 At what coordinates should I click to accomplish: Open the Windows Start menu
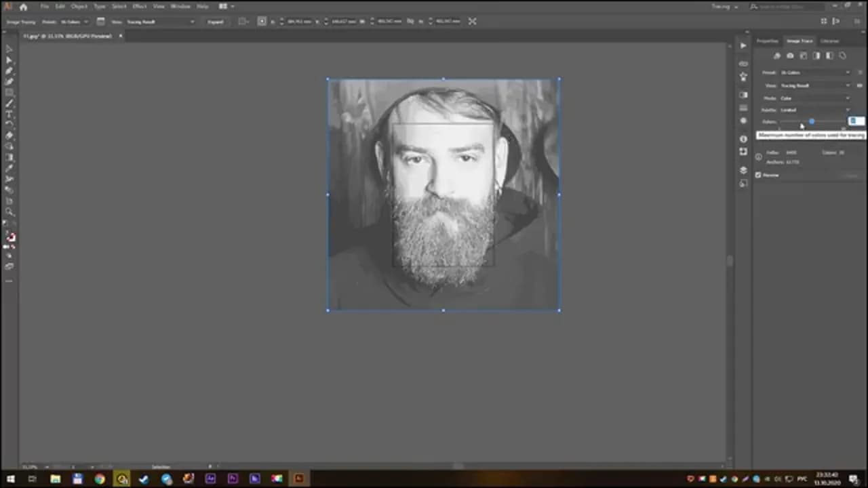(10, 479)
